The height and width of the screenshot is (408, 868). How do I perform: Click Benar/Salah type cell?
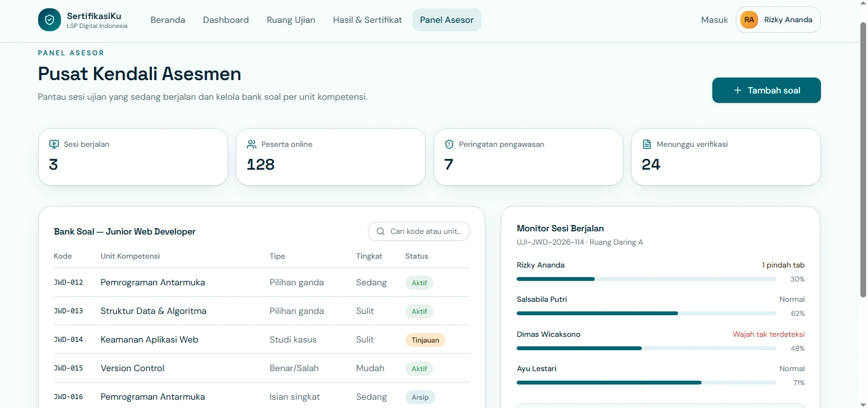pos(294,368)
